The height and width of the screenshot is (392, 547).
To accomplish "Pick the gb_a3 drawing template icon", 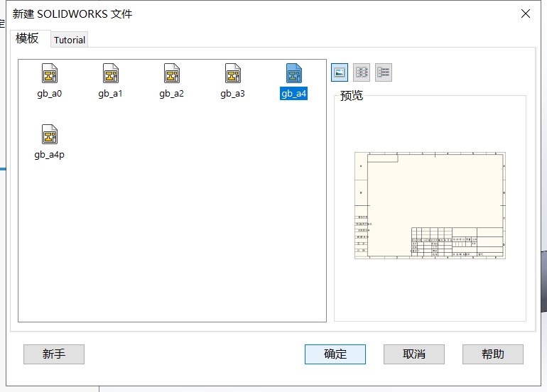I will point(233,73).
